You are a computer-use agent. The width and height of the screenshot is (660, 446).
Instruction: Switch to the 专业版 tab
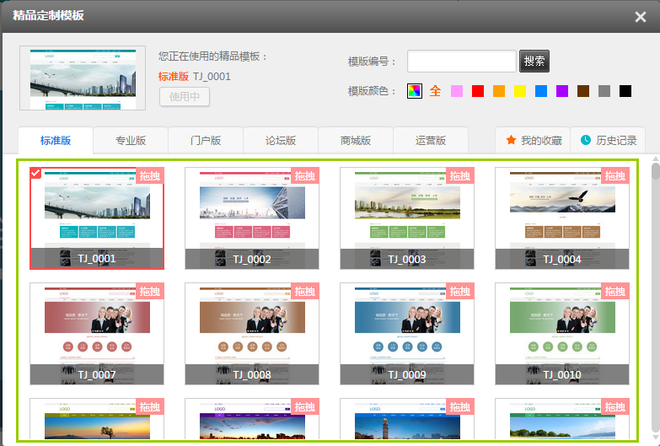click(130, 140)
